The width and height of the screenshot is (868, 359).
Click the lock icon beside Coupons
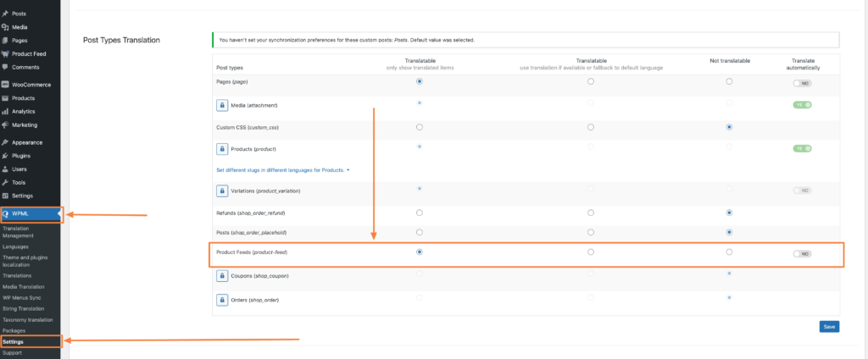pos(222,275)
